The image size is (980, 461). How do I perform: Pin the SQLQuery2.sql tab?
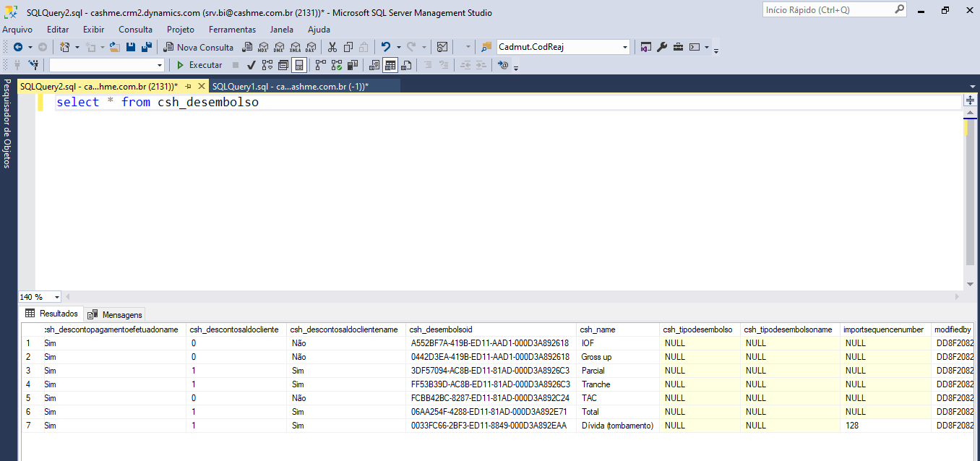188,86
